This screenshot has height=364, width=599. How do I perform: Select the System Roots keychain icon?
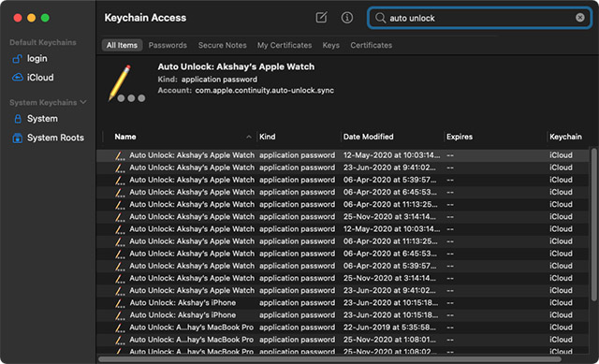click(x=18, y=138)
